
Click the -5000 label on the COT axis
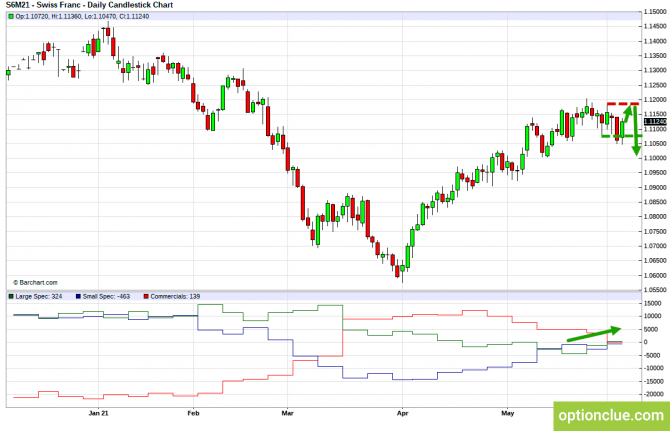(652, 355)
